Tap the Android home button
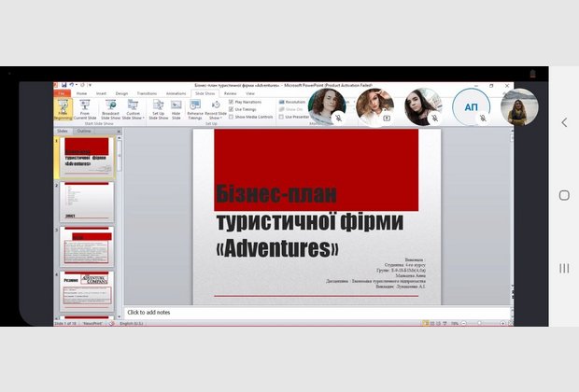Viewport: 579px width, 392px height. click(x=564, y=195)
